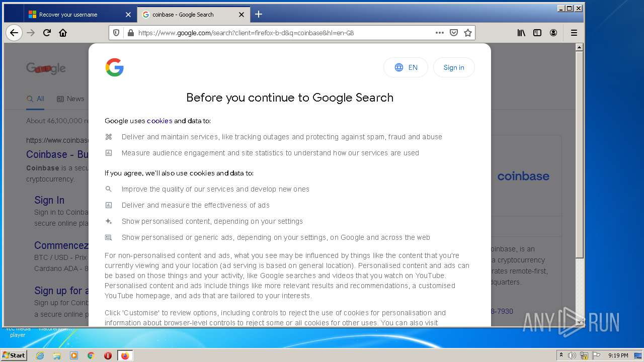Open Windows Explorer from taskbar
This screenshot has width=644, height=362.
coord(57,355)
